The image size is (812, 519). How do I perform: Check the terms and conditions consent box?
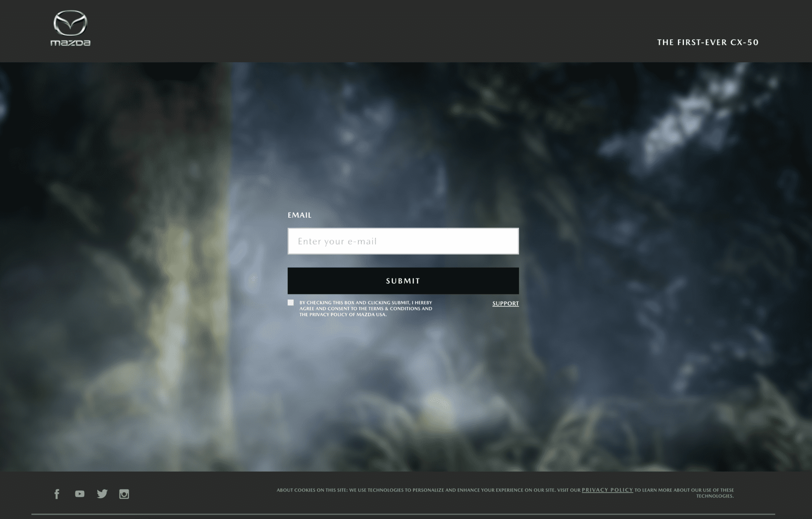[291, 302]
